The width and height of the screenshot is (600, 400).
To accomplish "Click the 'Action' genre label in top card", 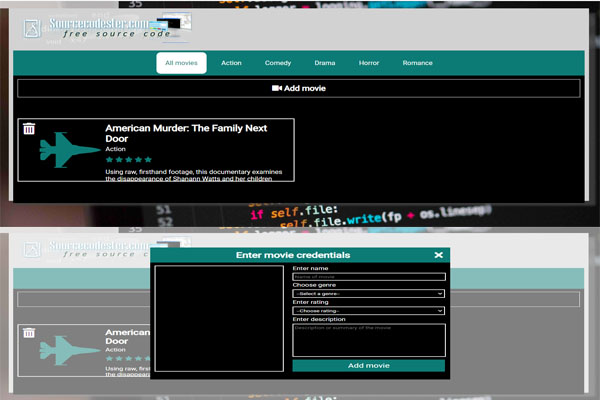I will (x=116, y=149).
